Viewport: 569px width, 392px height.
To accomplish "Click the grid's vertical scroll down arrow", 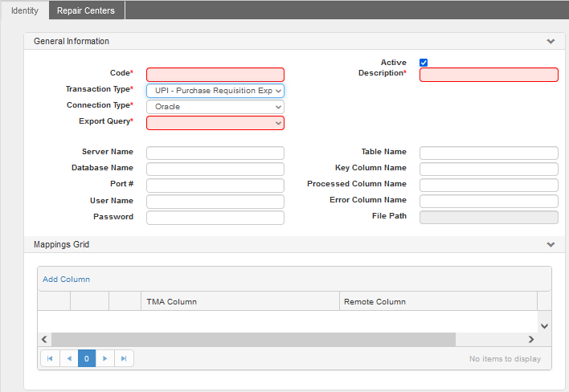I will (544, 325).
